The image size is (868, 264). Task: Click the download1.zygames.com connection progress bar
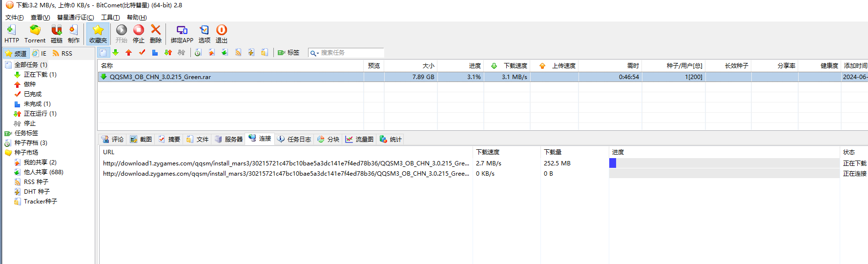pyautogui.click(x=724, y=163)
